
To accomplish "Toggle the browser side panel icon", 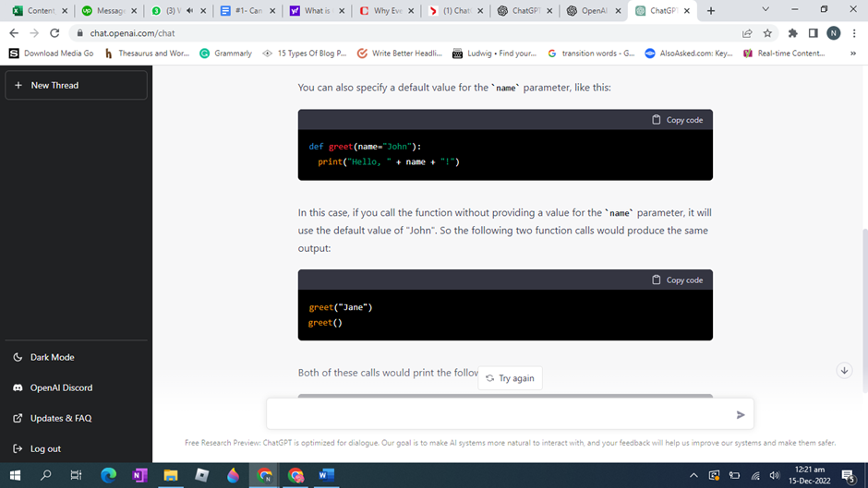I will 814,33.
